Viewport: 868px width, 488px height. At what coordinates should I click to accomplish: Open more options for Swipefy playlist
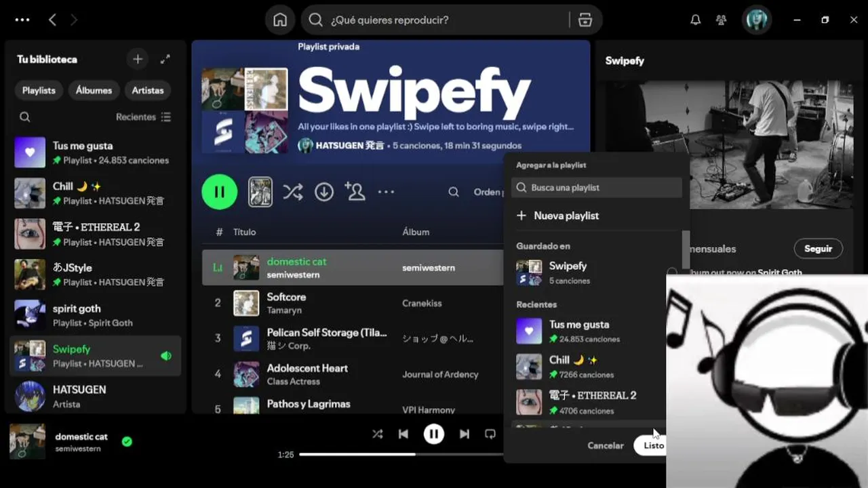click(386, 192)
